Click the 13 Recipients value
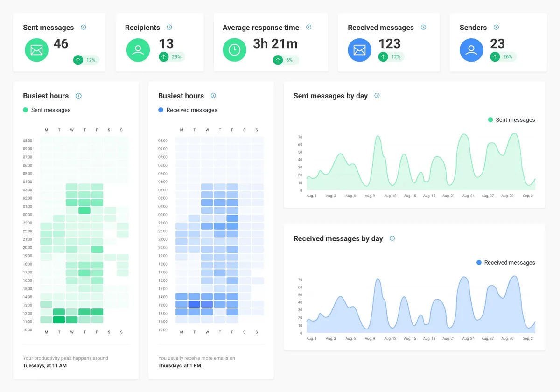Image resolution: width=560 pixels, height=392 pixels. pos(166,43)
